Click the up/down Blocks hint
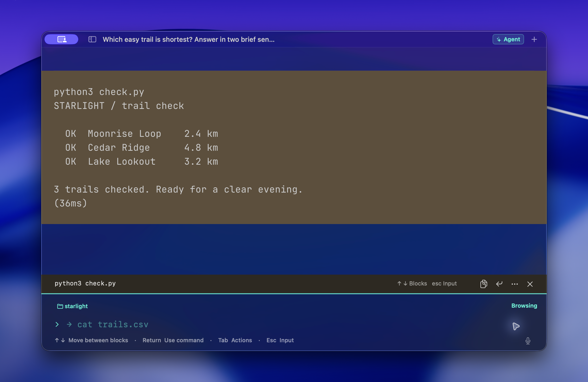 (412, 283)
